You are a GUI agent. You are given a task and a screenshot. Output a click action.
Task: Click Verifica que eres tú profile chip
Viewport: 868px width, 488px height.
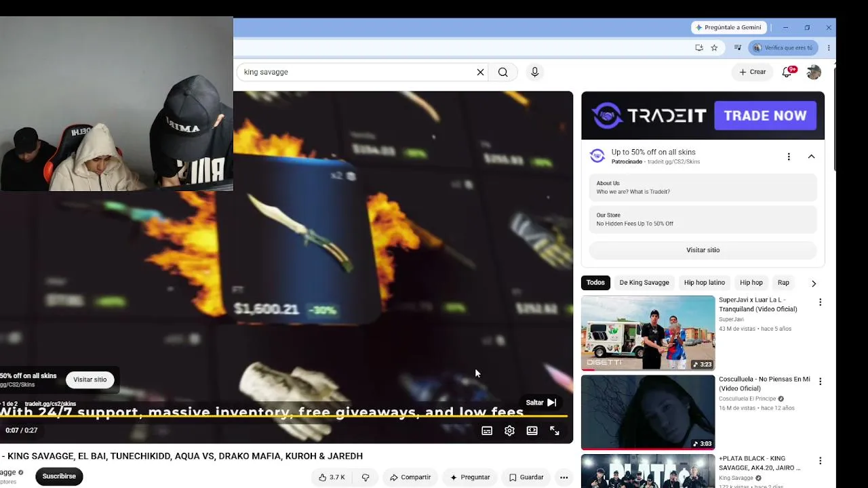(x=783, y=47)
